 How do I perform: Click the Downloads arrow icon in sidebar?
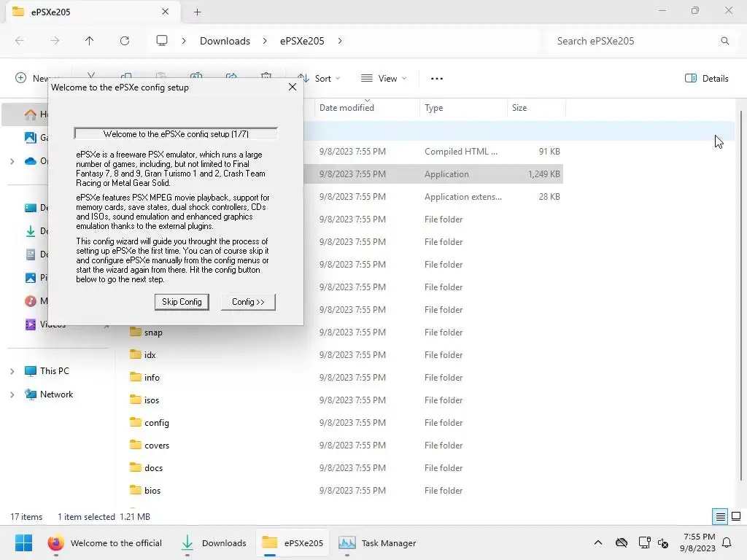coord(31,231)
